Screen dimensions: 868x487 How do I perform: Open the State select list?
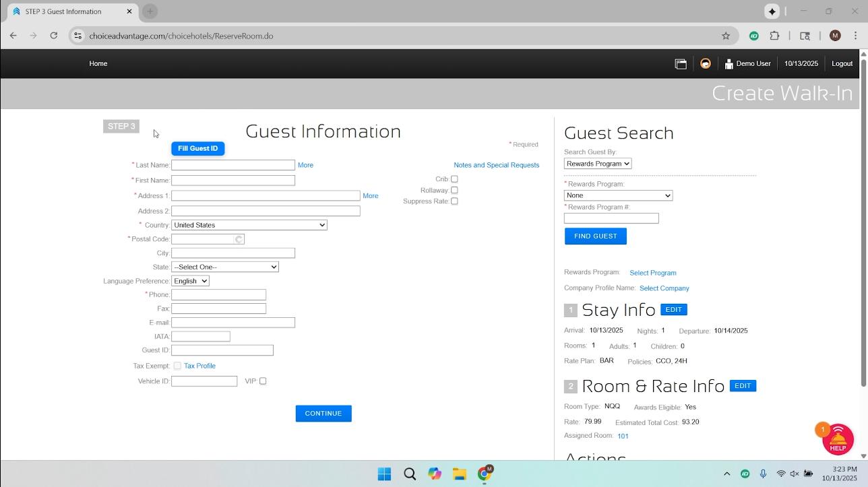(x=224, y=267)
